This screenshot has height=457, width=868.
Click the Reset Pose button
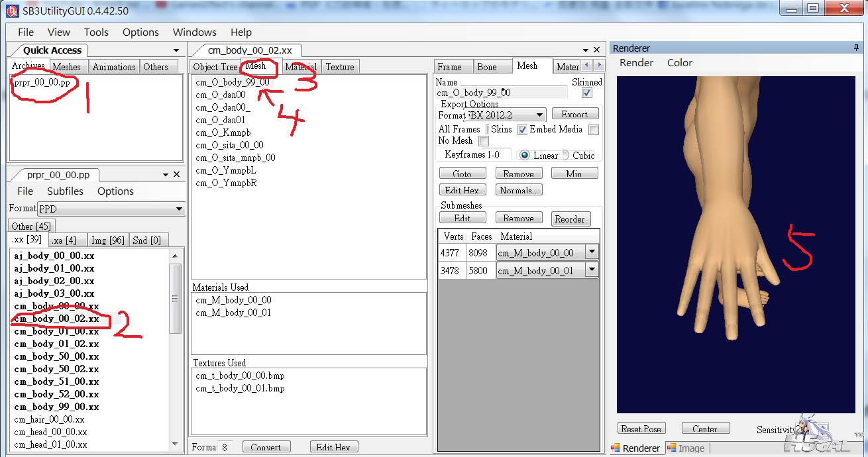641,429
